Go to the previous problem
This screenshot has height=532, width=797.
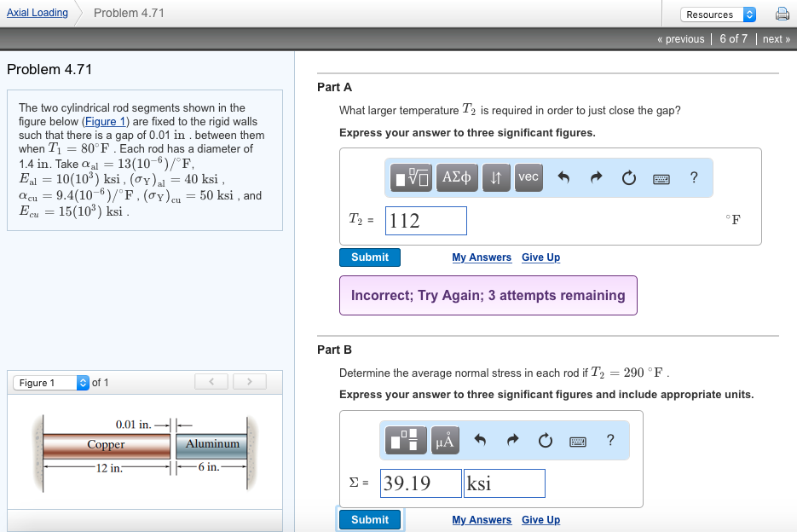680,38
